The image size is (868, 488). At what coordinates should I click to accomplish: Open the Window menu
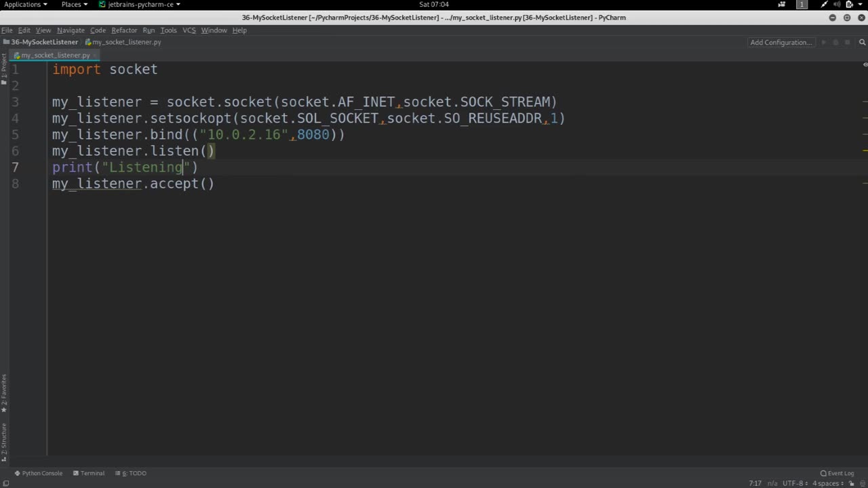pos(214,30)
